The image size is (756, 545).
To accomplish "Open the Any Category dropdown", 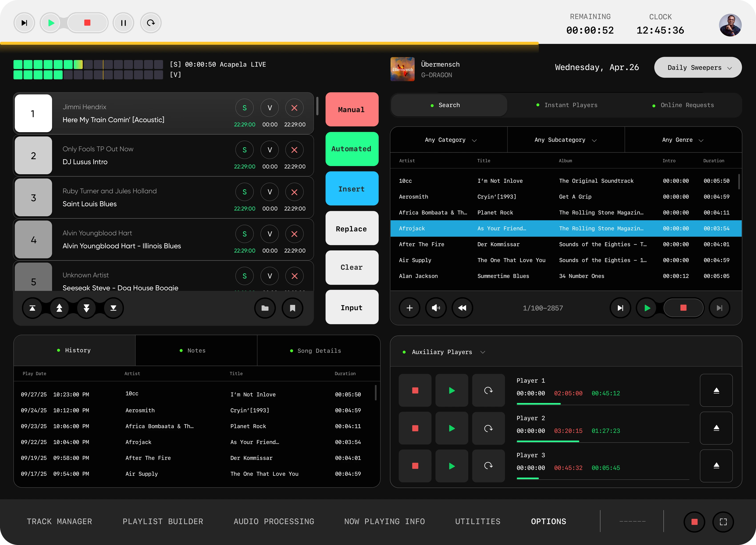I will point(449,140).
